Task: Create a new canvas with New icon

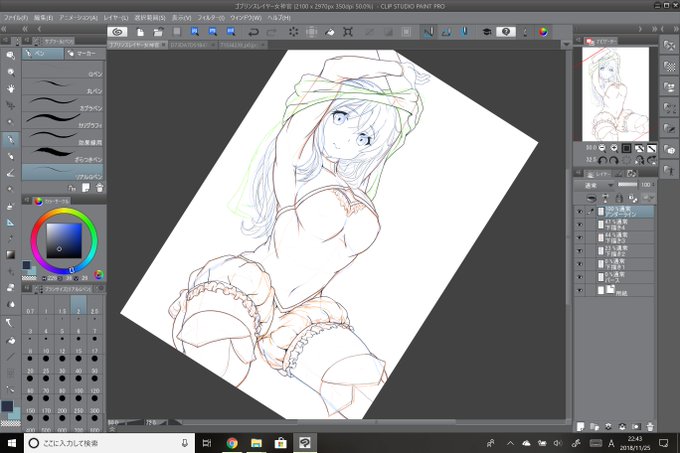Action: pos(140,32)
